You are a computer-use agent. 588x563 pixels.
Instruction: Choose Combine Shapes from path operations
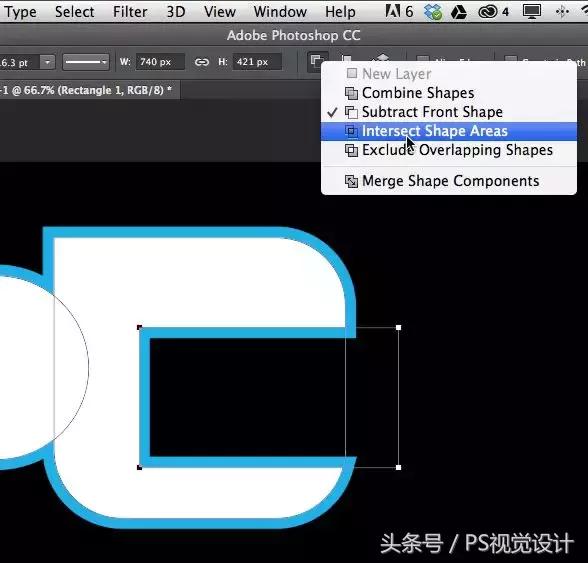[x=449, y=93]
